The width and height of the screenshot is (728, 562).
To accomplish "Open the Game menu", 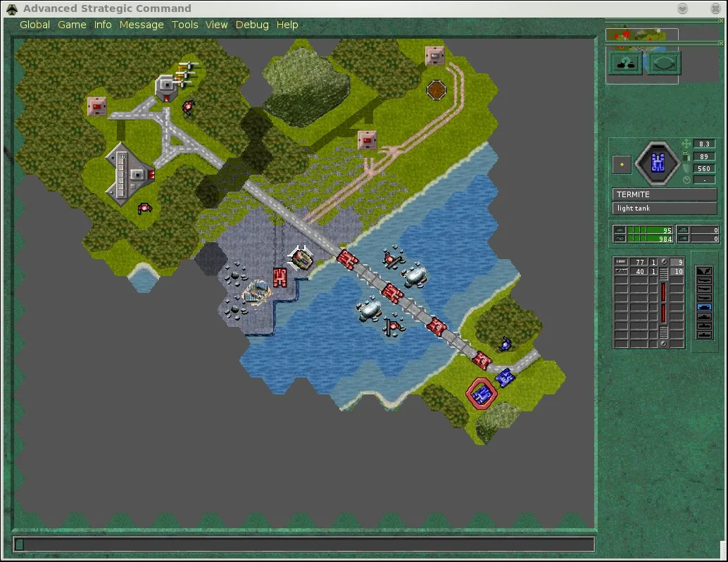I will [x=72, y=25].
